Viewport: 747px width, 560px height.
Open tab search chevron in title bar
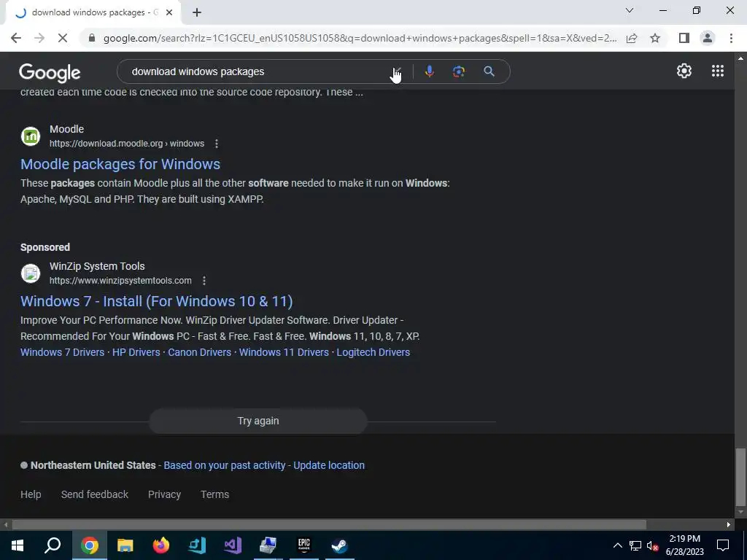coord(630,10)
